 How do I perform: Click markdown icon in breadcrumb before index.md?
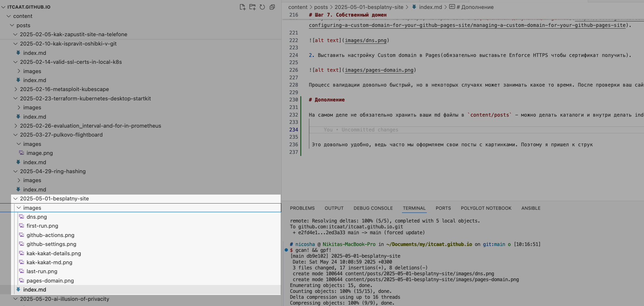pos(414,7)
